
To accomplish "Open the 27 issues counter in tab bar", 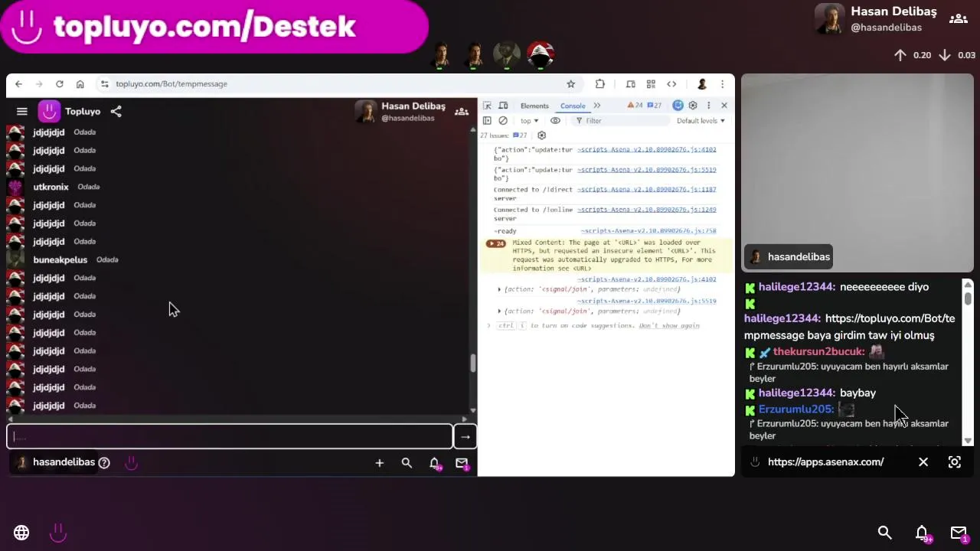I will (x=654, y=106).
